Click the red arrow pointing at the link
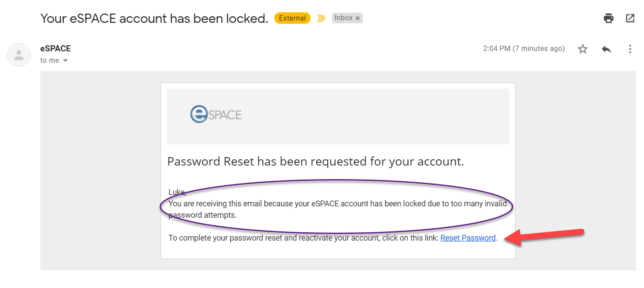The image size is (644, 288). (x=548, y=236)
